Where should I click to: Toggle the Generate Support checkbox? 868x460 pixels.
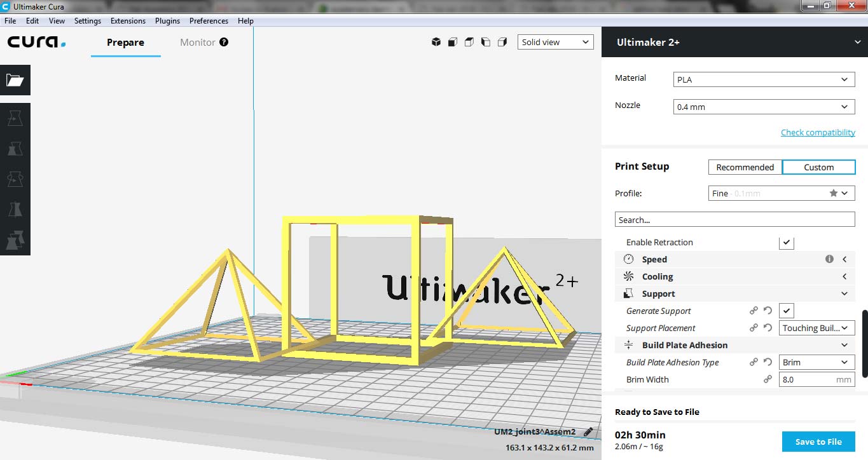(787, 311)
